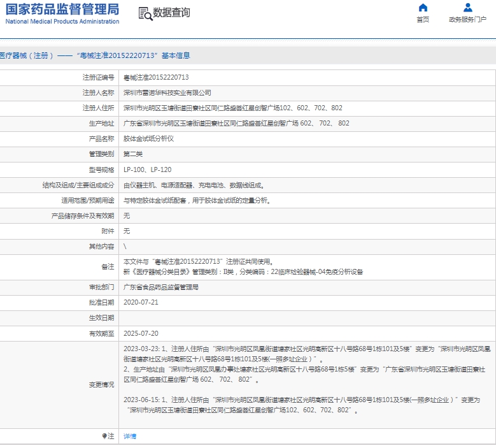
Task: Select model spec LP-100、LP-120
Action: tap(148, 170)
